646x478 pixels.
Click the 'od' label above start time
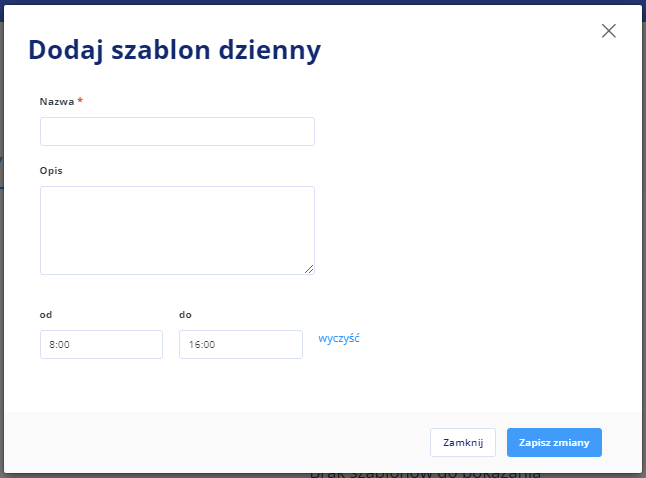[x=46, y=315]
